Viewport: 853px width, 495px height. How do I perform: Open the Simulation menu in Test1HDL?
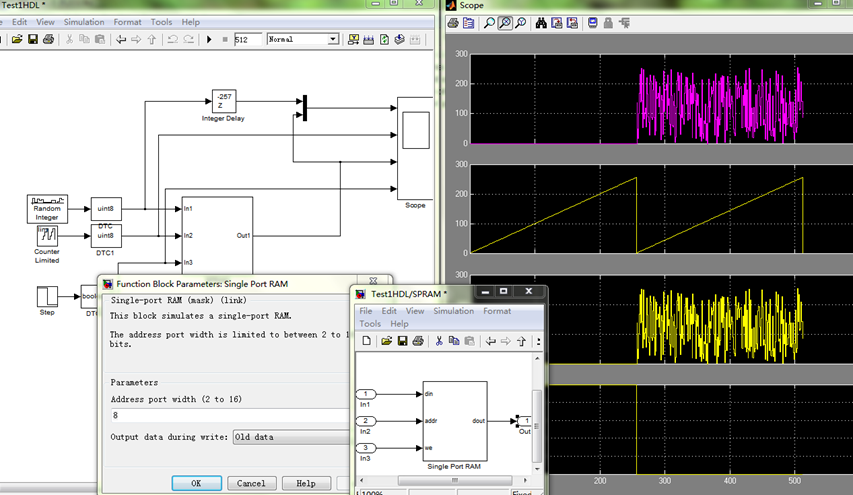(x=83, y=21)
